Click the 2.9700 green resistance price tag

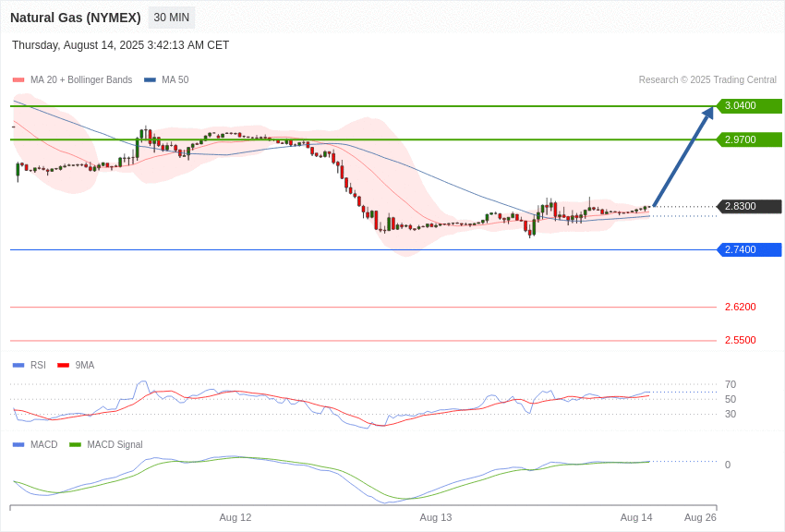click(x=749, y=139)
